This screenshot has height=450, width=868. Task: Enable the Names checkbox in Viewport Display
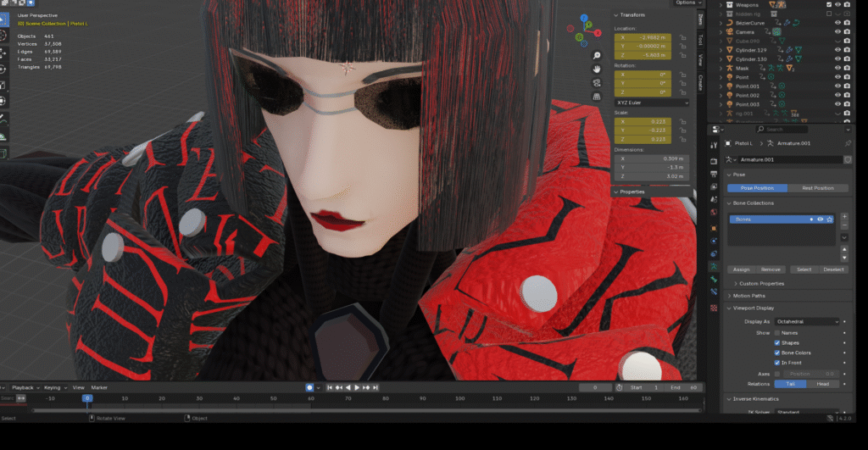(x=778, y=332)
